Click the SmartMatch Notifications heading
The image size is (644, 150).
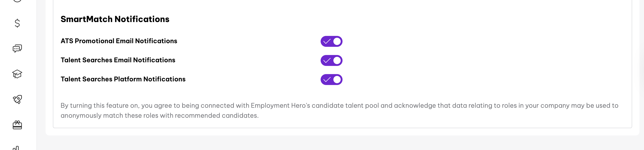click(x=115, y=19)
